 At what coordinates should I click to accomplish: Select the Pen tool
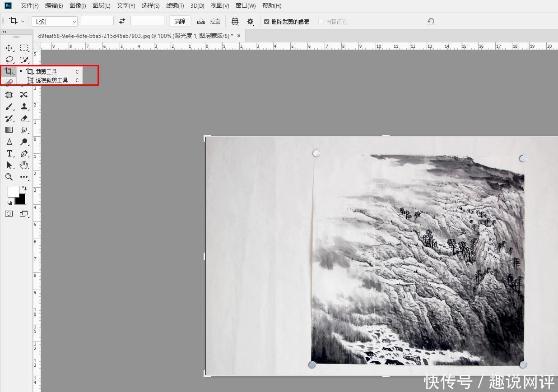coord(24,153)
